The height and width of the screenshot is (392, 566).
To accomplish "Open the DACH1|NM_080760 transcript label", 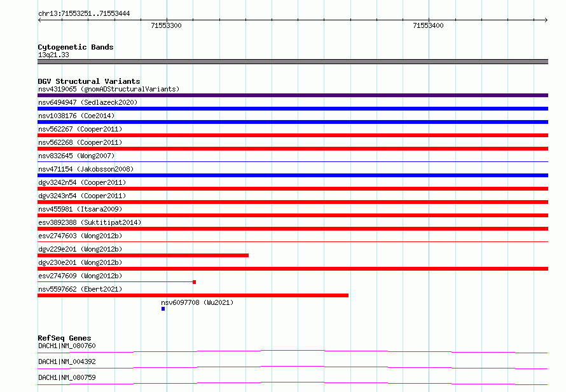I will click(67, 346).
